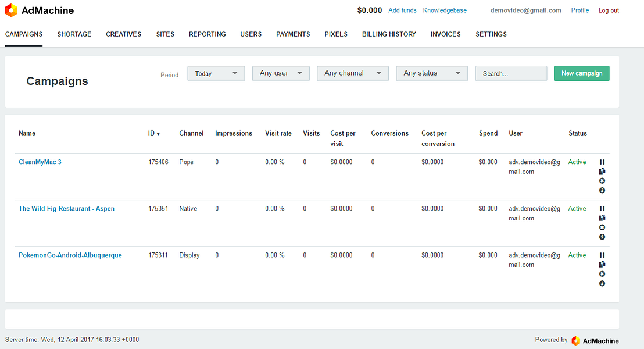Switch to the PIXELS tab

coord(336,34)
